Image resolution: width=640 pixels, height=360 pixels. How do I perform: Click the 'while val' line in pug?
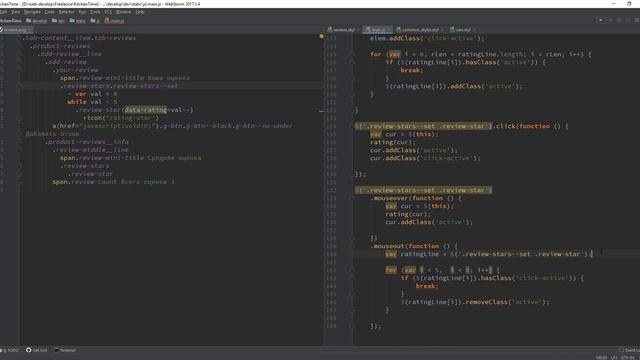click(x=92, y=102)
